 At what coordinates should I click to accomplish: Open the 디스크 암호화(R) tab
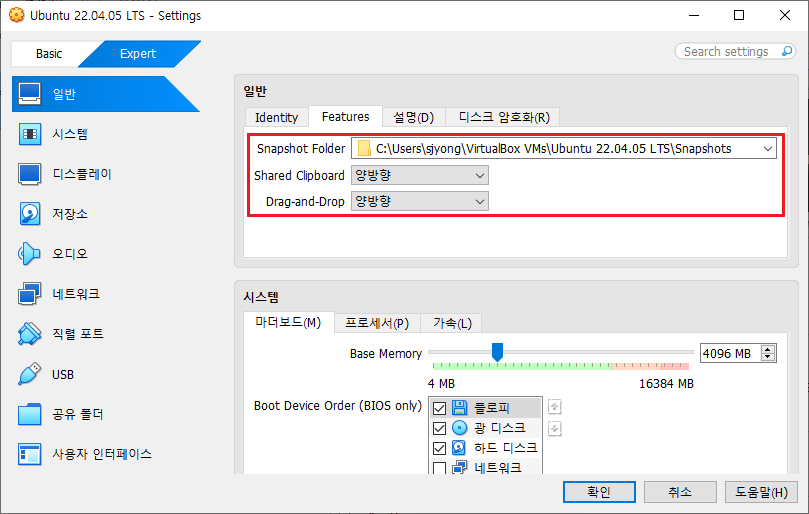point(504,117)
